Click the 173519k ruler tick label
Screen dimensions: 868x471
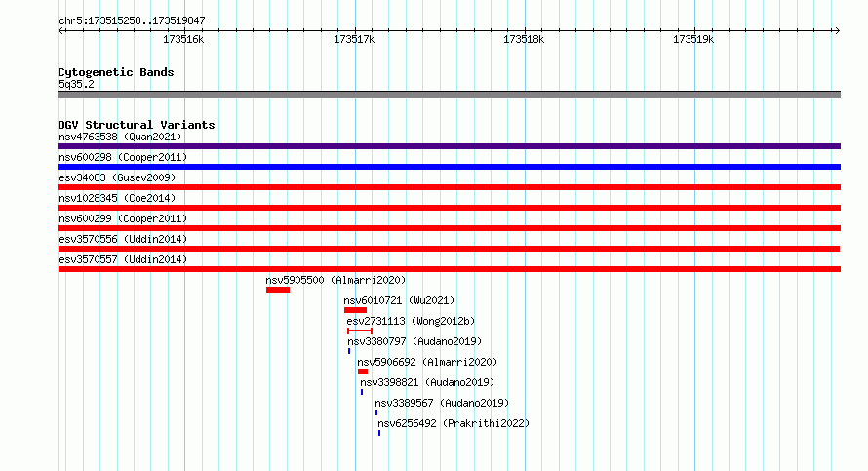click(693, 39)
